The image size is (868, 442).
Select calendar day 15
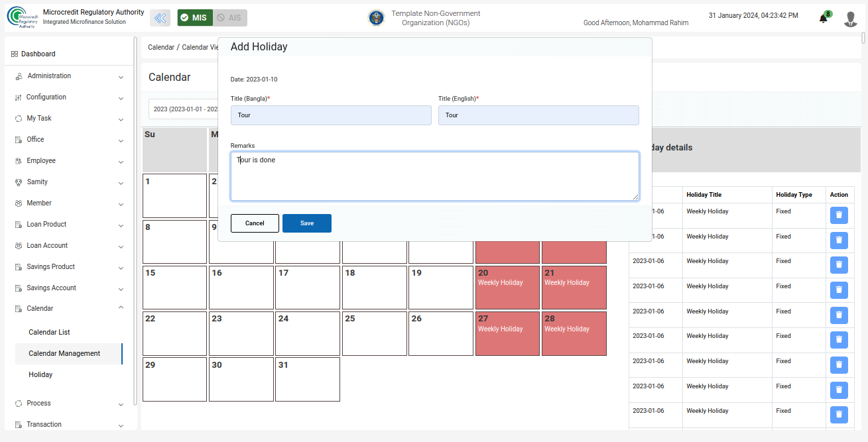(x=174, y=288)
